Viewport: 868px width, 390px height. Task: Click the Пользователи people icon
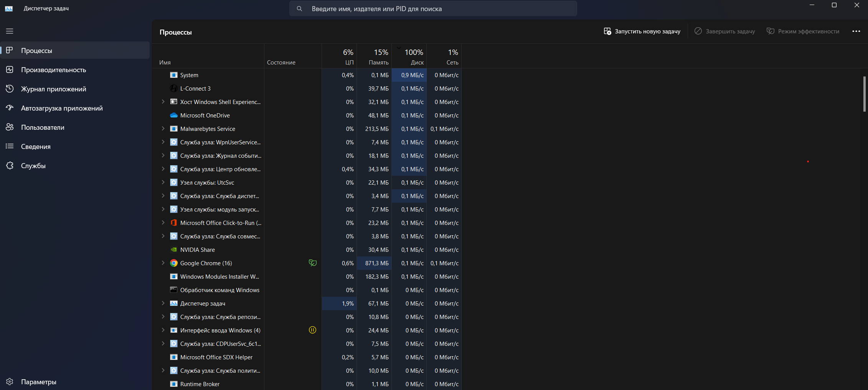[x=10, y=127]
